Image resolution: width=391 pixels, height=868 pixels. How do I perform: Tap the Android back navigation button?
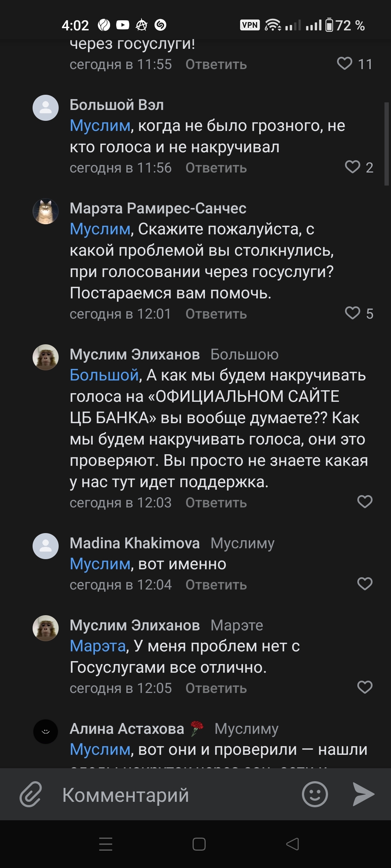pos(293,844)
